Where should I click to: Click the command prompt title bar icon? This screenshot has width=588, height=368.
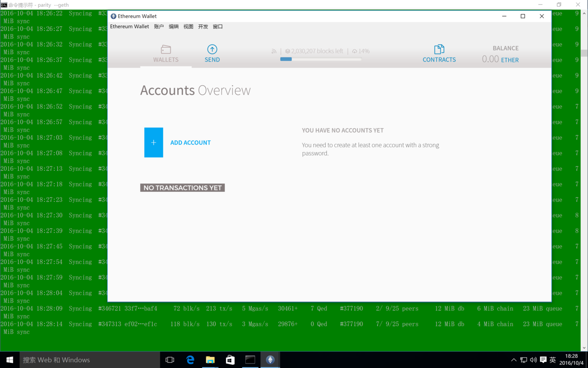[x=4, y=5]
